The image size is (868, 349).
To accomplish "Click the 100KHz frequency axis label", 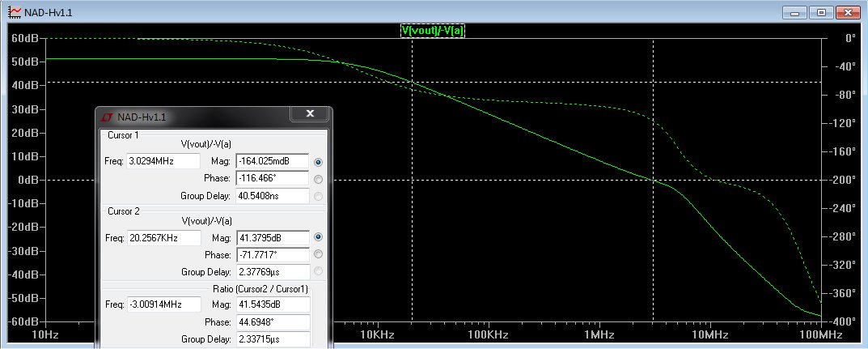I will pos(488,335).
